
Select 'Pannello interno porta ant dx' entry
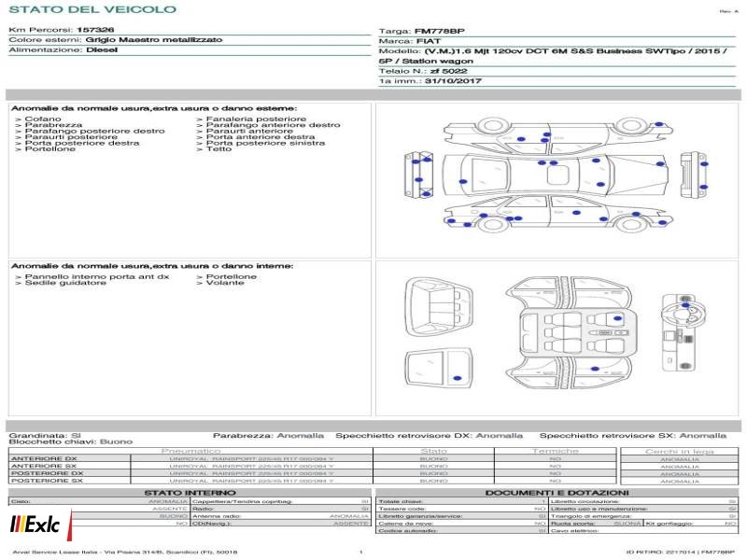(x=97, y=276)
